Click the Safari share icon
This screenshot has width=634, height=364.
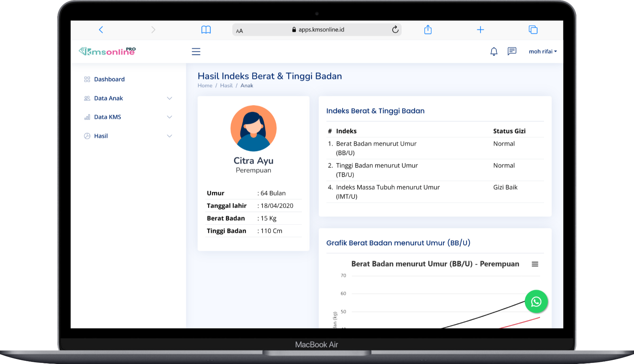(x=428, y=30)
